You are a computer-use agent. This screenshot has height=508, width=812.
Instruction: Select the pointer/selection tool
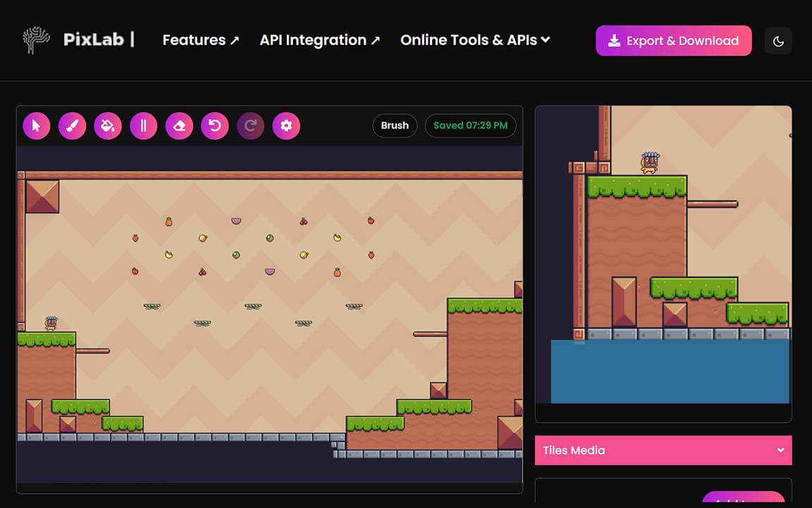pyautogui.click(x=37, y=125)
